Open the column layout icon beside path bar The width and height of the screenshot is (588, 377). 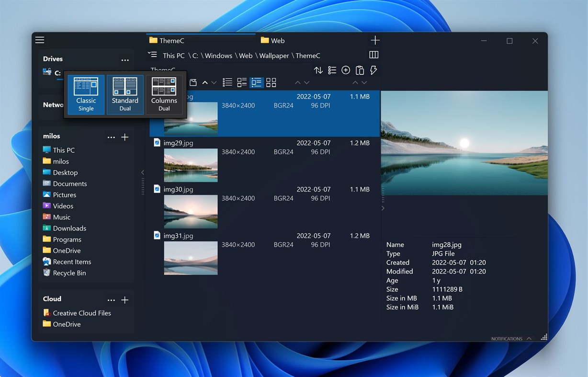374,55
